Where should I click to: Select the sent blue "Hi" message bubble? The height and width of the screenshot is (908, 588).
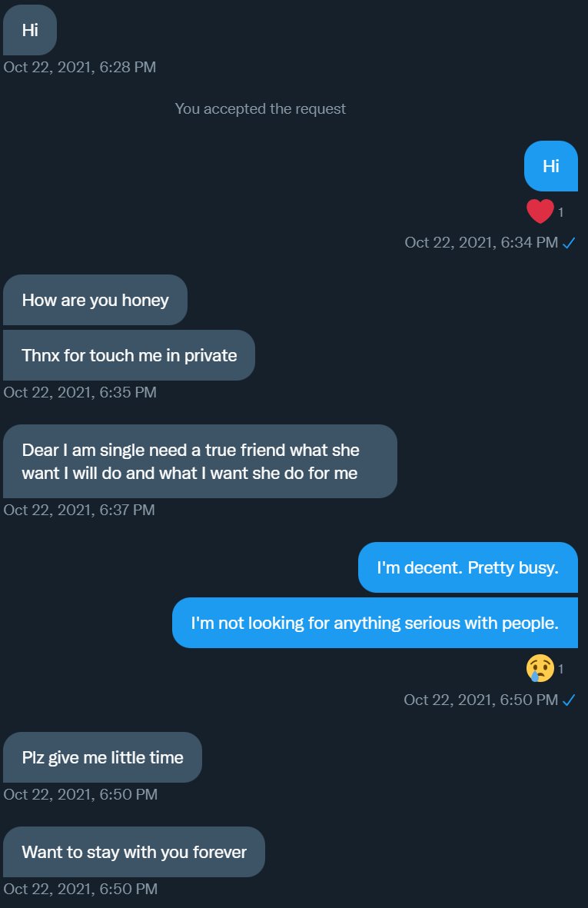(550, 166)
